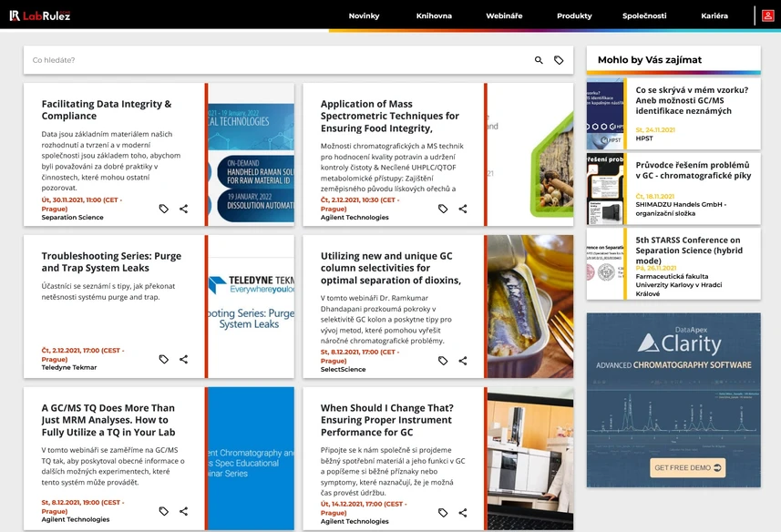Open the Kariéra menu
The image size is (781, 532).
[x=714, y=15]
